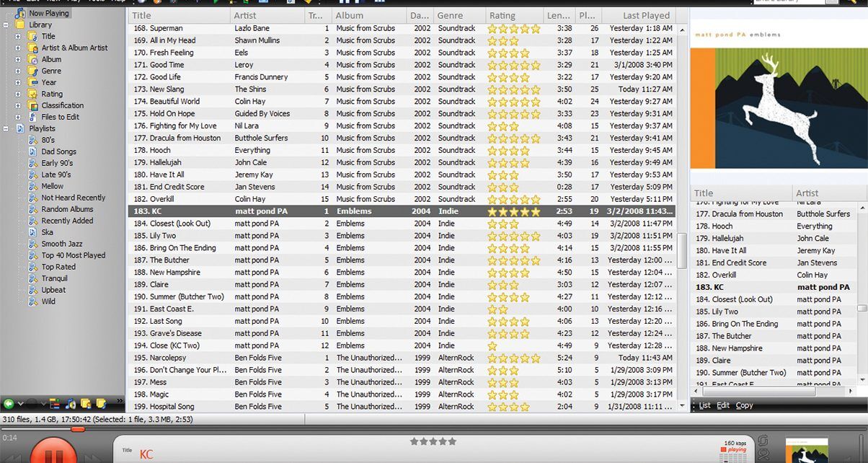
Task: Sort main list by Rating column header
Action: coord(513,15)
